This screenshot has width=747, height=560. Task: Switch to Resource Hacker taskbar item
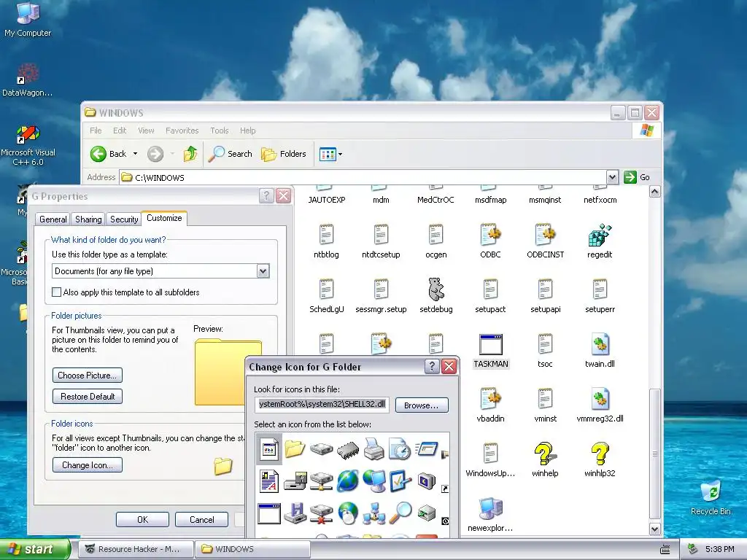(136, 549)
